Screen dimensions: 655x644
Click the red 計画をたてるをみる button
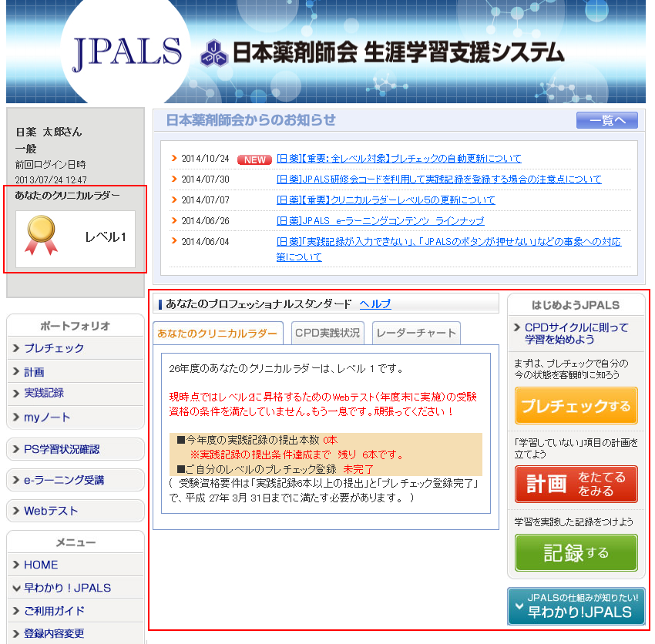pyautogui.click(x=576, y=484)
